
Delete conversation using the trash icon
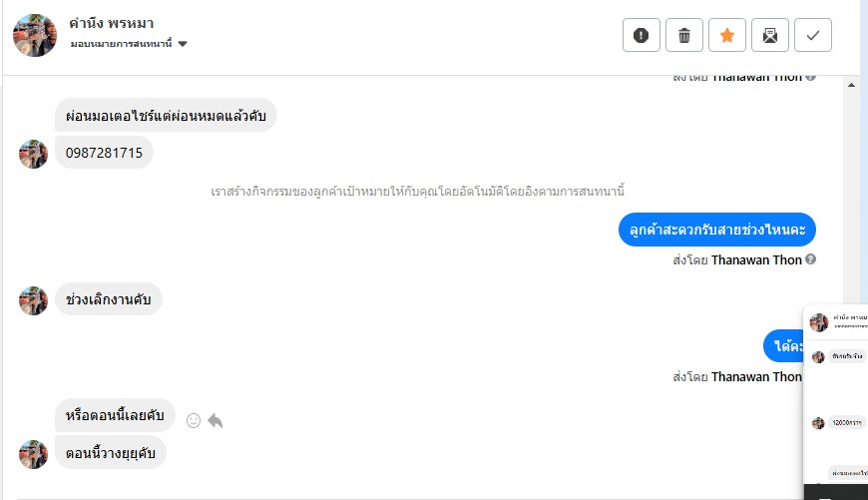point(684,36)
